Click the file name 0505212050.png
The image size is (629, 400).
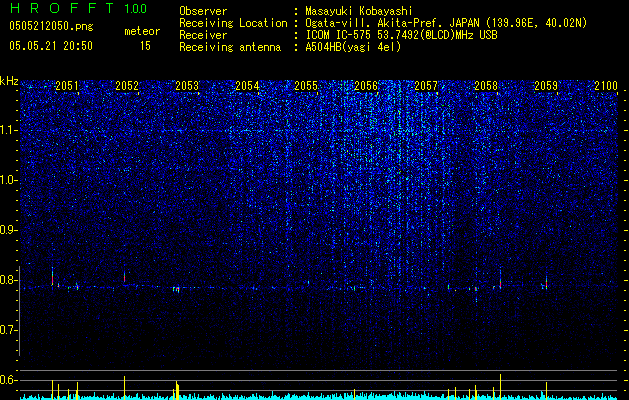pyautogui.click(x=51, y=26)
